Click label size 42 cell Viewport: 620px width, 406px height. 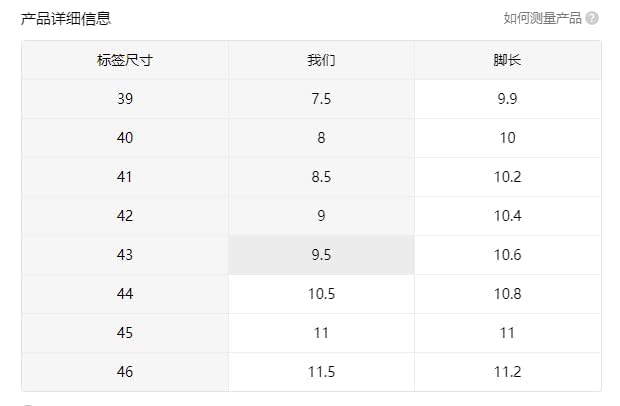click(x=125, y=216)
